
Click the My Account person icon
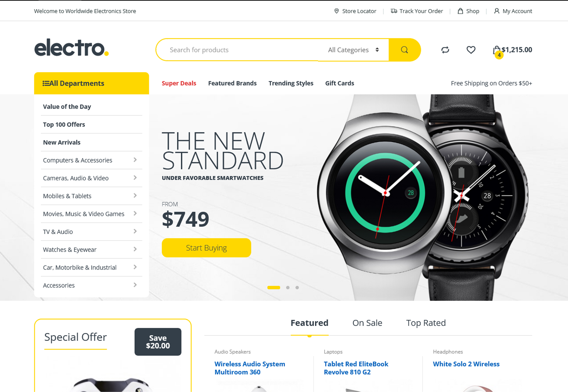pos(497,11)
